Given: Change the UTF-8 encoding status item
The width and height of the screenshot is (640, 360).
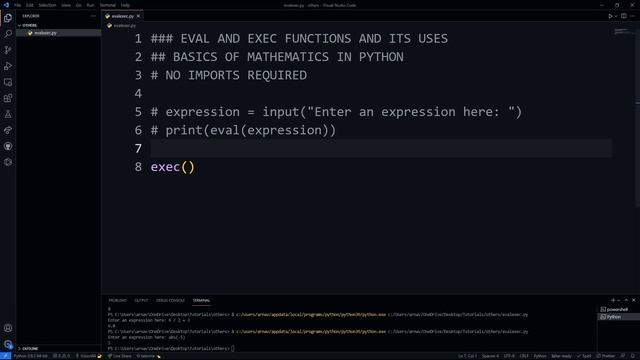Looking at the screenshot, I should pos(509,356).
